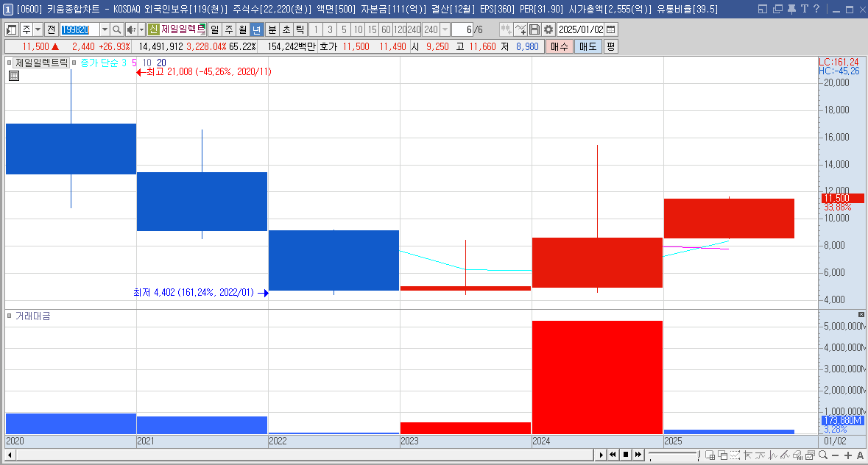868x465 pixels.
Task: Click the search magnifier next to stock code
Action: point(116,30)
